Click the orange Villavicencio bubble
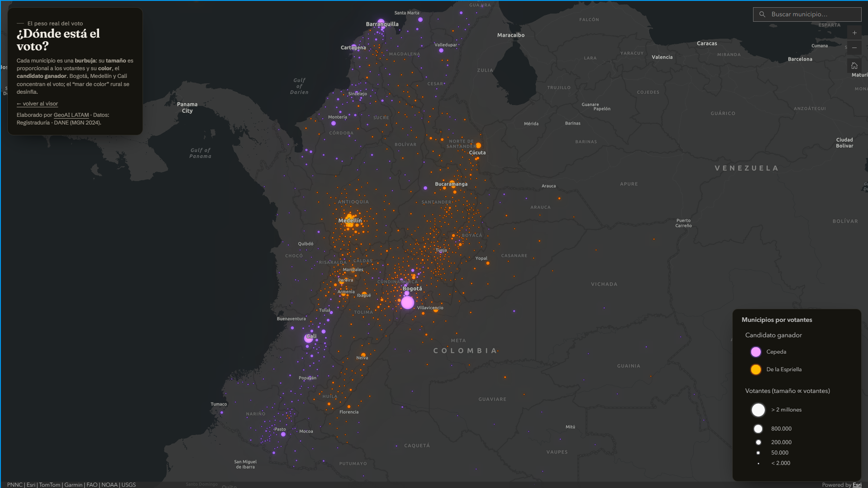This screenshot has width=868, height=488. (436, 310)
